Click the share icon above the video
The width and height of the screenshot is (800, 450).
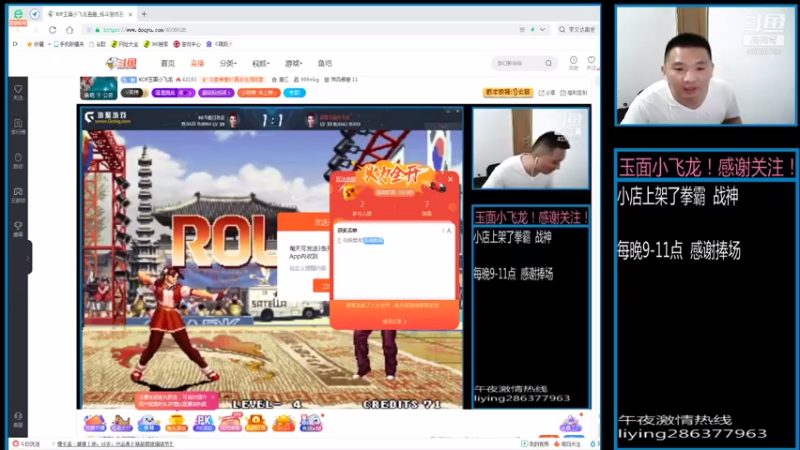click(x=547, y=93)
